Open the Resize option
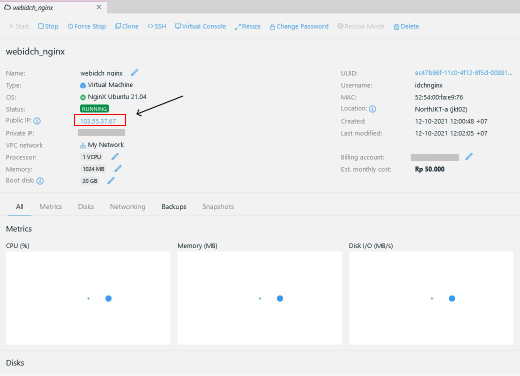Screen dimensions: 520x376 (x=247, y=27)
